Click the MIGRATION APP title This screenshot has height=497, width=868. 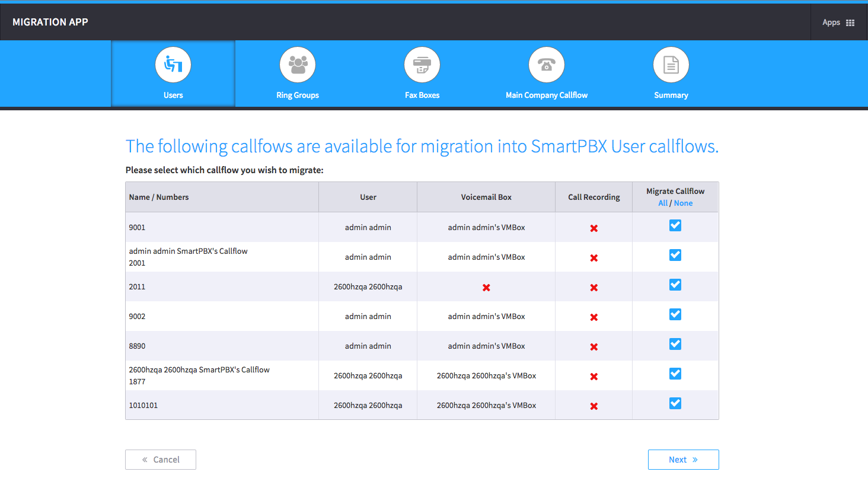pos(50,22)
